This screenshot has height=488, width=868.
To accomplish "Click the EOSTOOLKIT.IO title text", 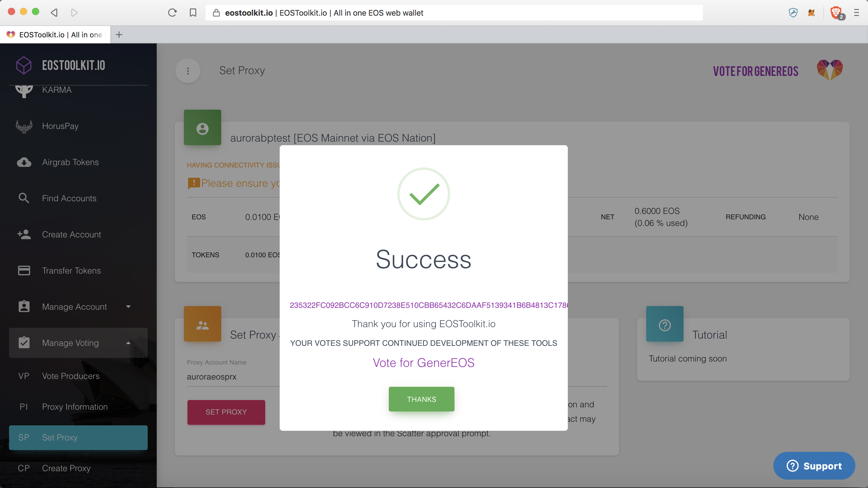I will click(74, 65).
